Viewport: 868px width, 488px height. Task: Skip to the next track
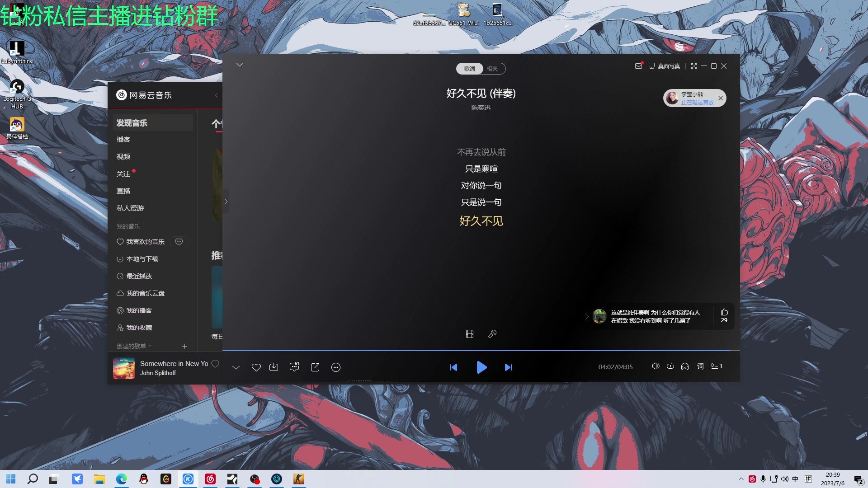[x=508, y=367]
